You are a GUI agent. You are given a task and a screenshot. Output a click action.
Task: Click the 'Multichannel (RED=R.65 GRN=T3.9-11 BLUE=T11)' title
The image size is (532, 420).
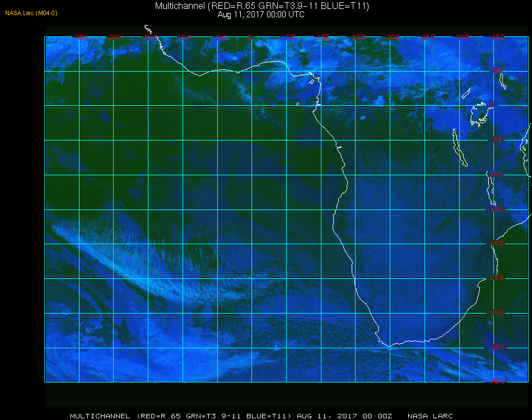click(x=262, y=6)
